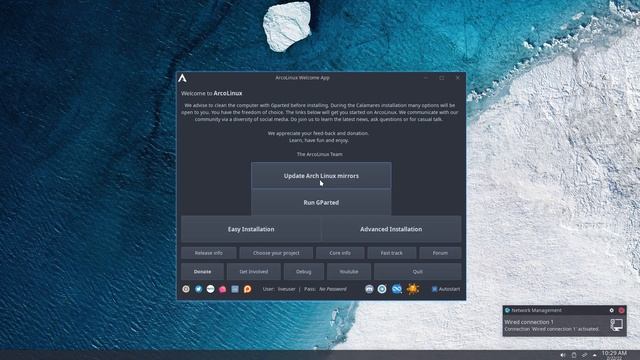
Task: Click the blue chain-link icon
Action: pos(397,289)
